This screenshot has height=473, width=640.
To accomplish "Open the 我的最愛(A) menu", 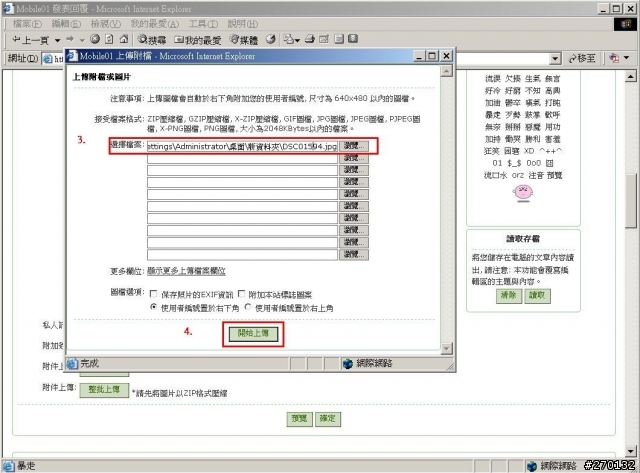I will [x=155, y=24].
